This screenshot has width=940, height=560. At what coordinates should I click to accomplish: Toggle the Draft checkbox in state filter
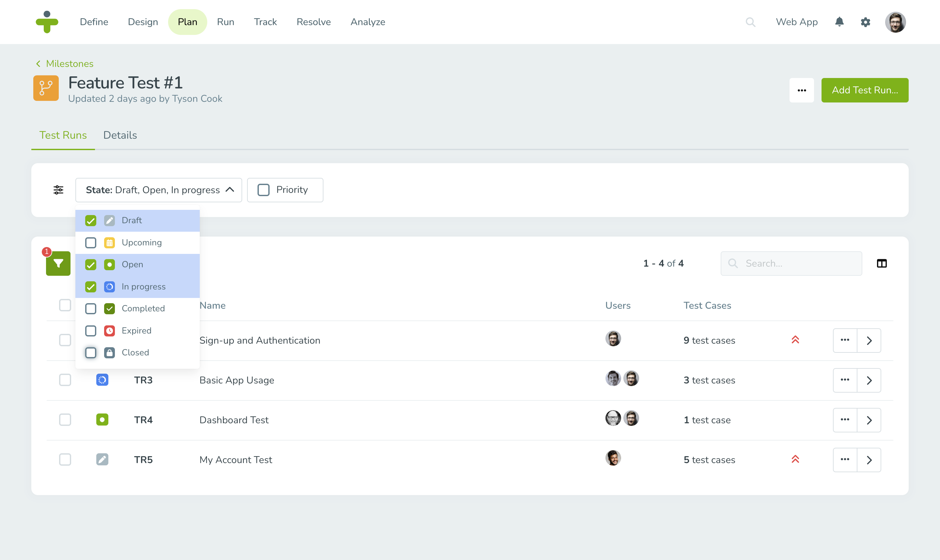[x=91, y=220]
